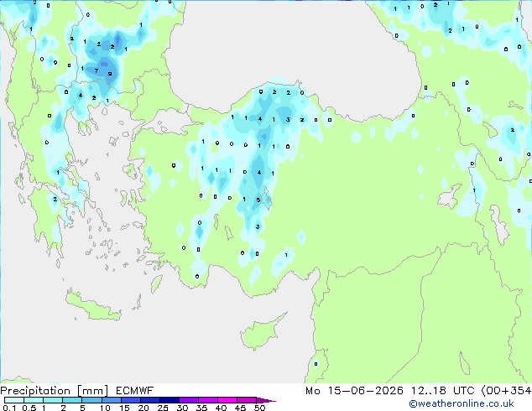Click the '5' precipitation value near lake
The image size is (532, 411).
tap(258, 200)
